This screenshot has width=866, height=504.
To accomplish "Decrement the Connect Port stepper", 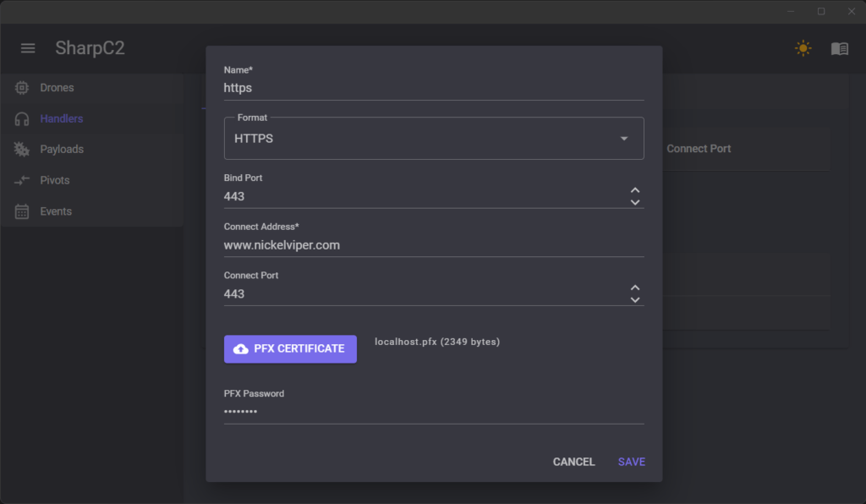I will click(635, 299).
